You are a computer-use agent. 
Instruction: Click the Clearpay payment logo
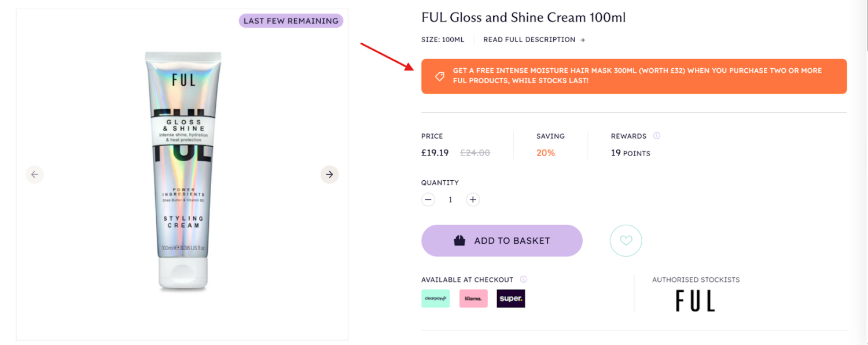tap(435, 298)
